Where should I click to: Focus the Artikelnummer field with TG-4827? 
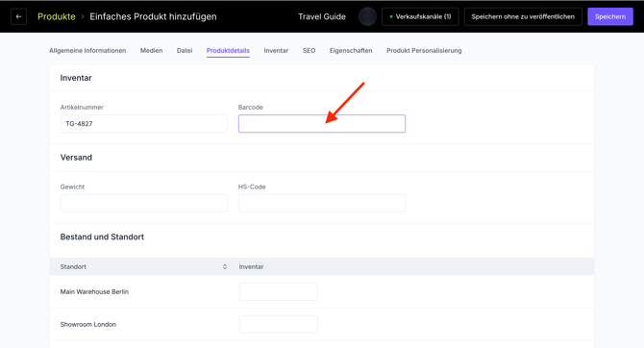pyautogui.click(x=144, y=124)
